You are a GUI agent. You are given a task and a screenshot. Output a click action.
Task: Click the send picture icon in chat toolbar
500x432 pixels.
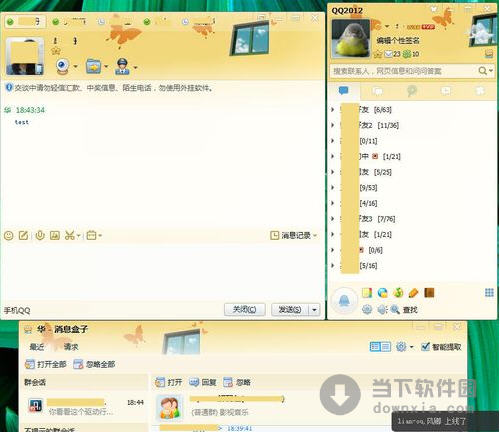point(55,236)
